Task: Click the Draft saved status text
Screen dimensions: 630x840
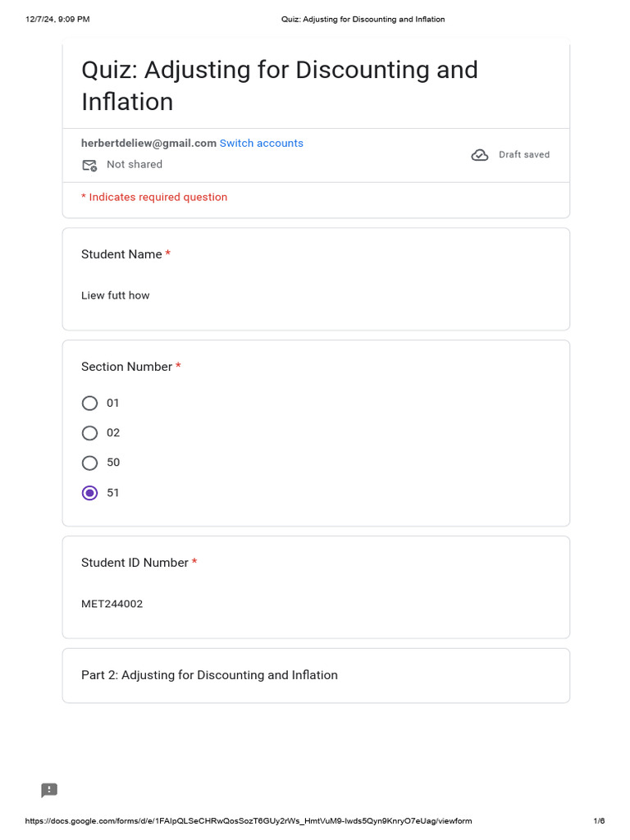Action: pyautogui.click(x=524, y=155)
